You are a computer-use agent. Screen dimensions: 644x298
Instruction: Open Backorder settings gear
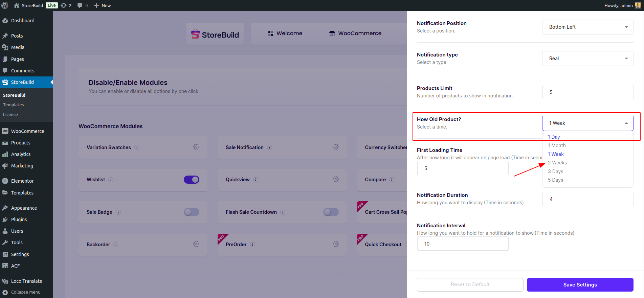click(x=196, y=244)
